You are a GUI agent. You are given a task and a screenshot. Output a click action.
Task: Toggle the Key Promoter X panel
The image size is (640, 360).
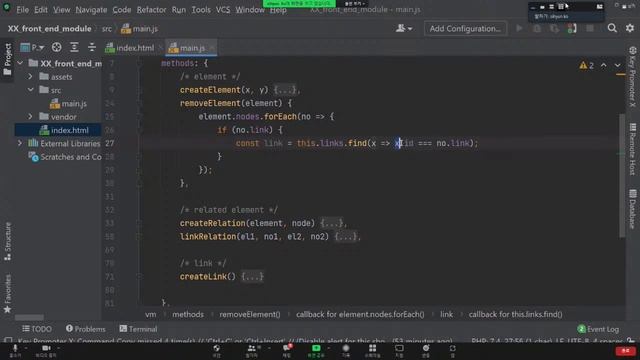pyautogui.click(x=632, y=77)
